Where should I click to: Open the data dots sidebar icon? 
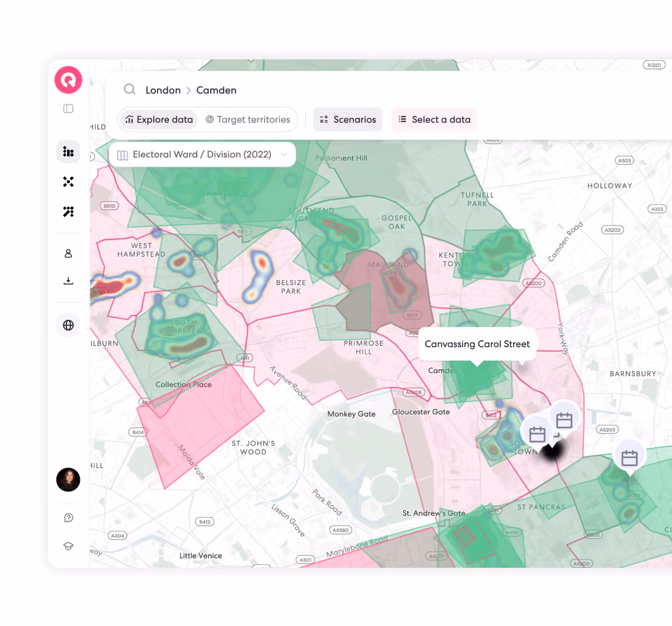point(68,152)
